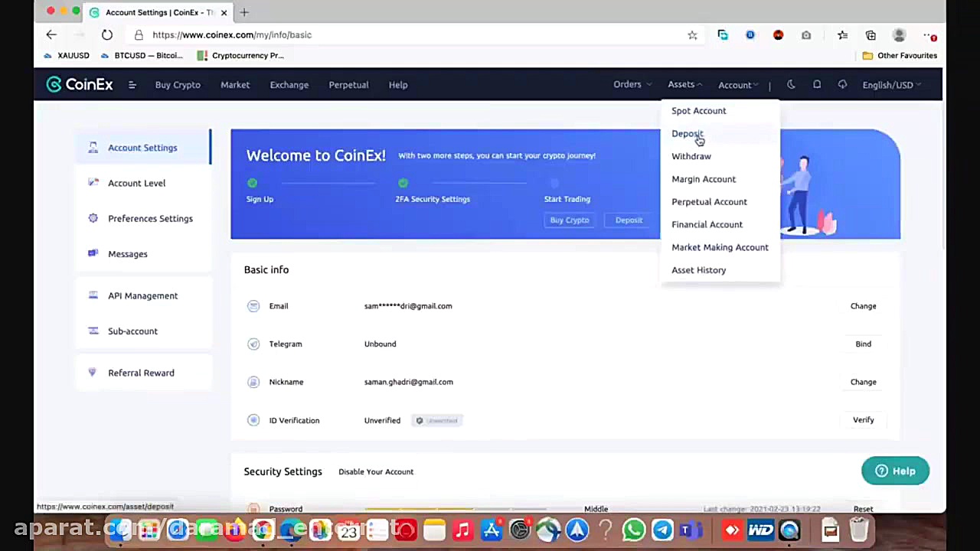Click the API Management sidebar icon

[x=93, y=295]
